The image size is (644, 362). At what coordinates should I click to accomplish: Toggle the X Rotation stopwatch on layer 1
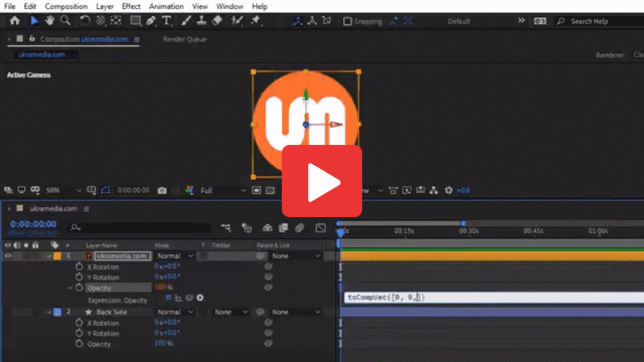pyautogui.click(x=79, y=266)
